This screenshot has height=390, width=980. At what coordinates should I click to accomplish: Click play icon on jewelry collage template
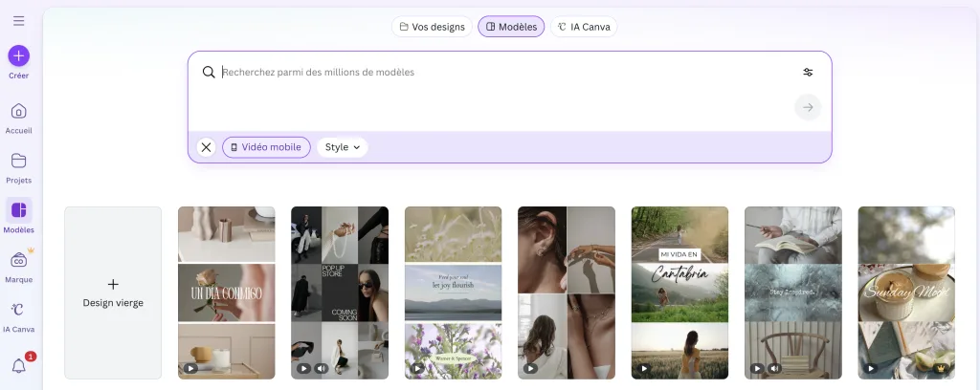click(x=530, y=369)
